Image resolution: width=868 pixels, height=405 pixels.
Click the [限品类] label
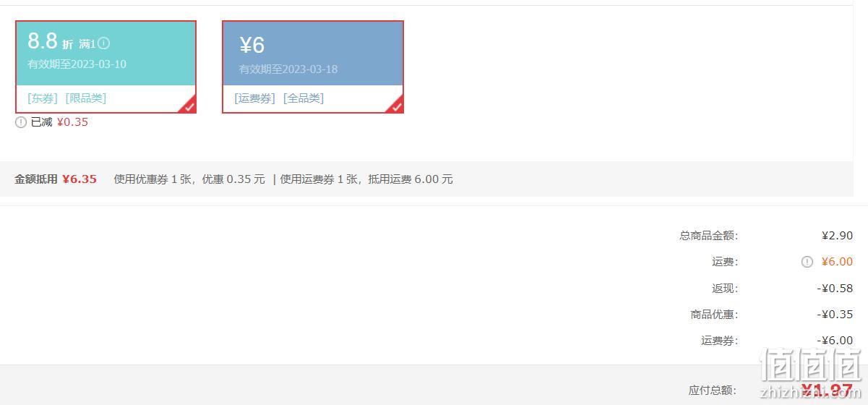click(x=86, y=98)
